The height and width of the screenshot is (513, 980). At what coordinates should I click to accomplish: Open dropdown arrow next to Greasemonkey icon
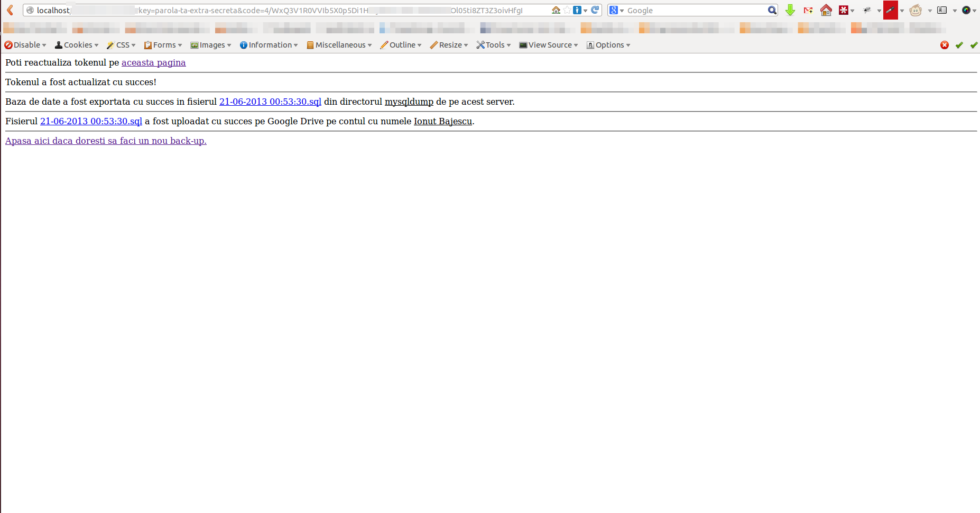(929, 11)
